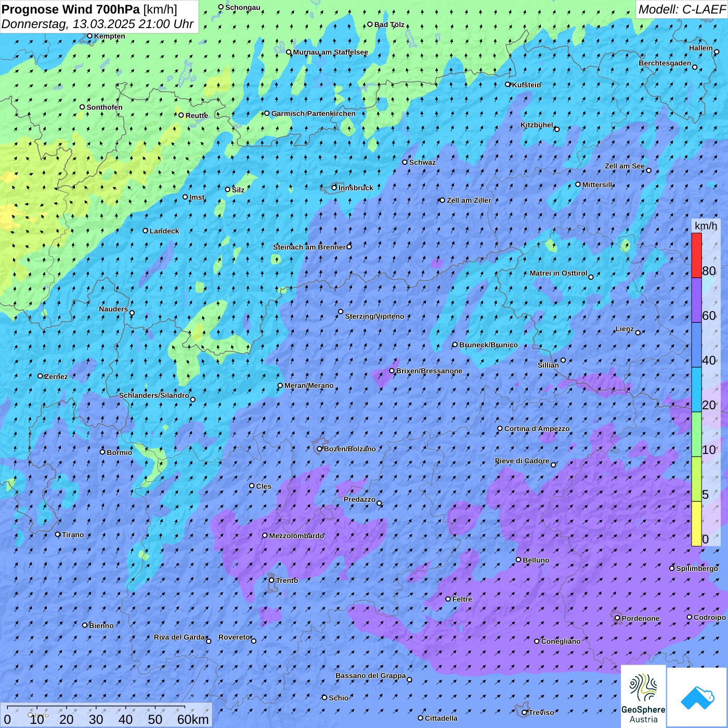
Task: Click the Feltre town label
Action: click(x=462, y=599)
